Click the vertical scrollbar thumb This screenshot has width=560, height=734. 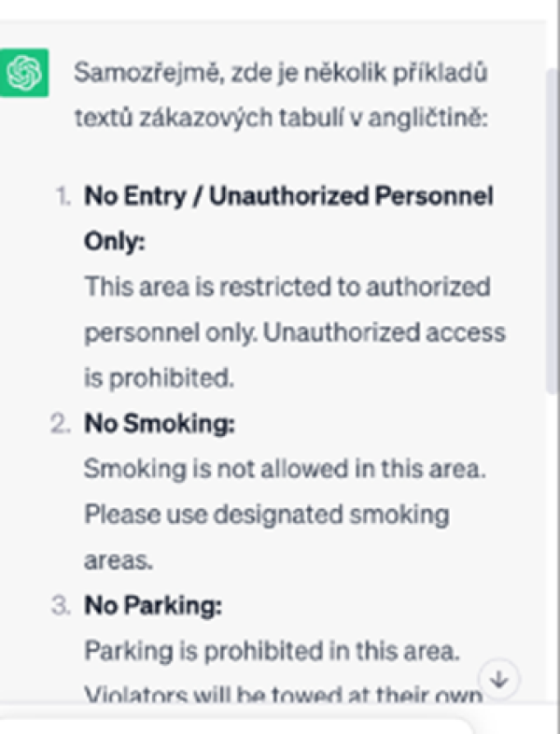[552, 231]
